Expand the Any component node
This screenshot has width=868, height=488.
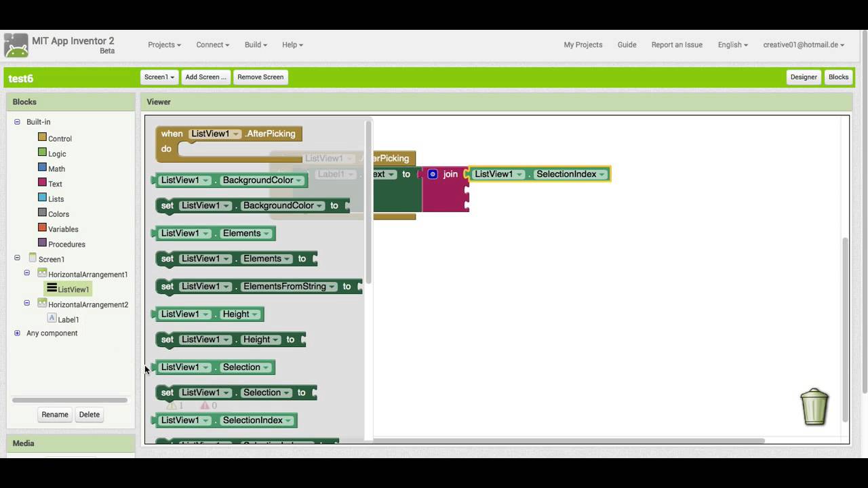pos(17,333)
